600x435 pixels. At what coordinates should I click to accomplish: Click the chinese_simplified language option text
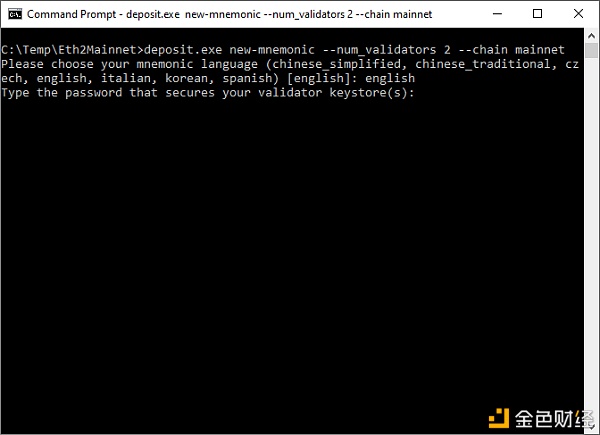(x=337, y=64)
